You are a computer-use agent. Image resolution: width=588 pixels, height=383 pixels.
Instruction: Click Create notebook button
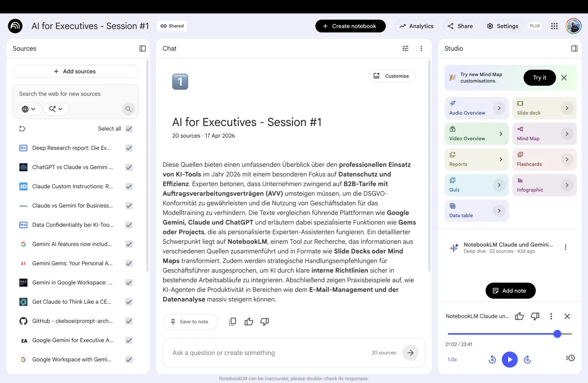tap(350, 26)
